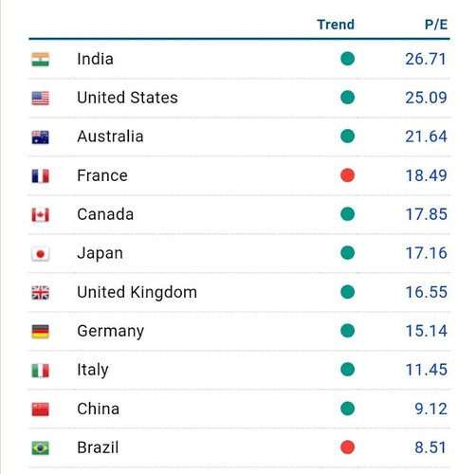
Task: Click the France flag icon
Action: (41, 176)
